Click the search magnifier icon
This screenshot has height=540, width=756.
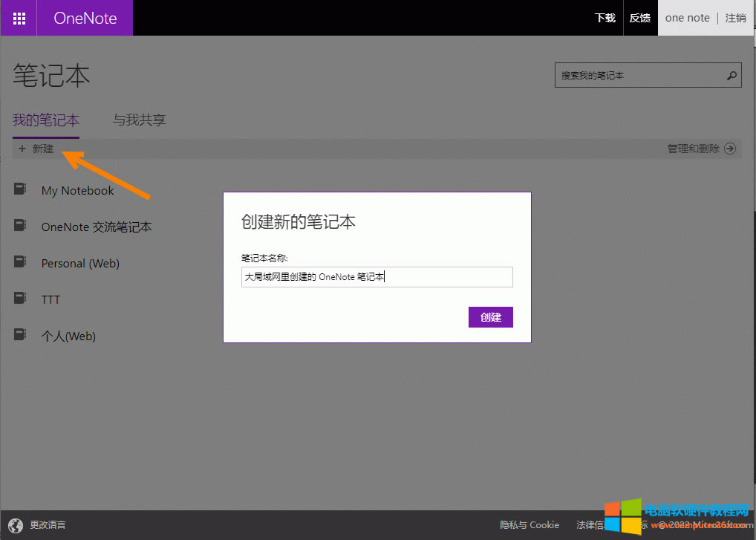coord(731,76)
